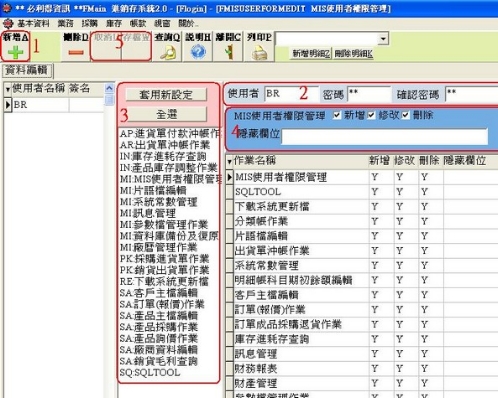Click the red minus 刪除D icon
498x398 pixels.
click(76, 52)
